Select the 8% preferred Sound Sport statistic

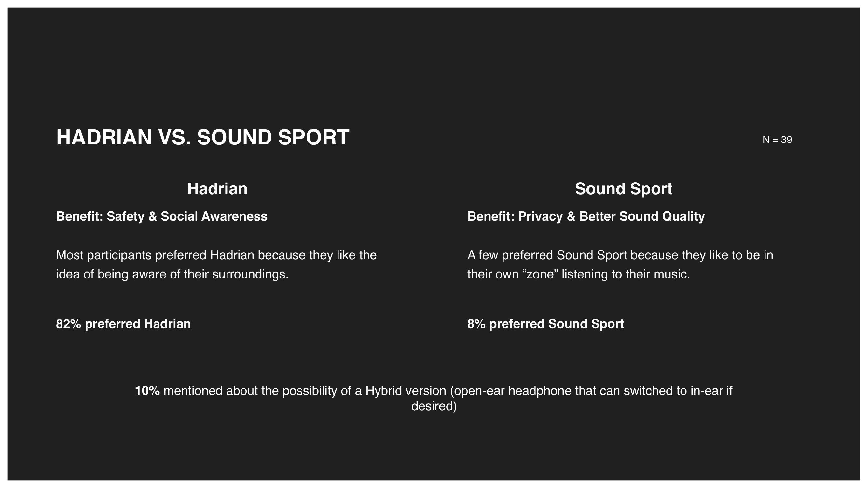point(545,324)
